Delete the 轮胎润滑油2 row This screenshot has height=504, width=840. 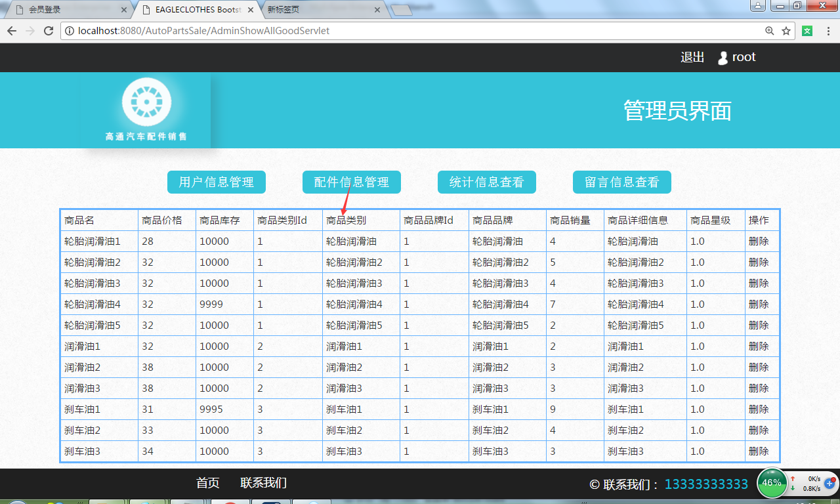(x=759, y=262)
